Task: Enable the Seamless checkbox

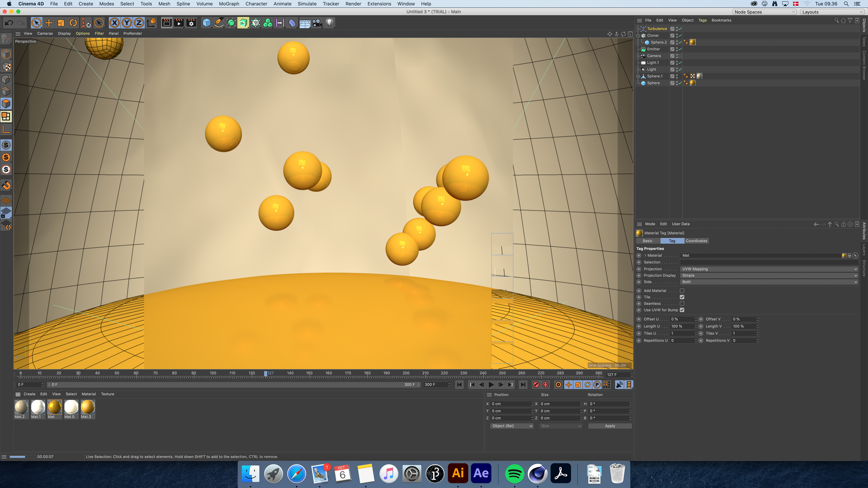Action: coord(682,303)
